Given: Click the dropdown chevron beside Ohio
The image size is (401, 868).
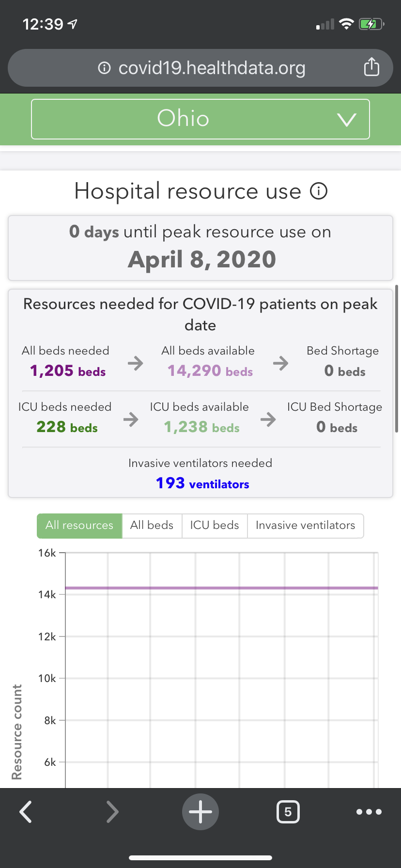Looking at the screenshot, I should (347, 120).
